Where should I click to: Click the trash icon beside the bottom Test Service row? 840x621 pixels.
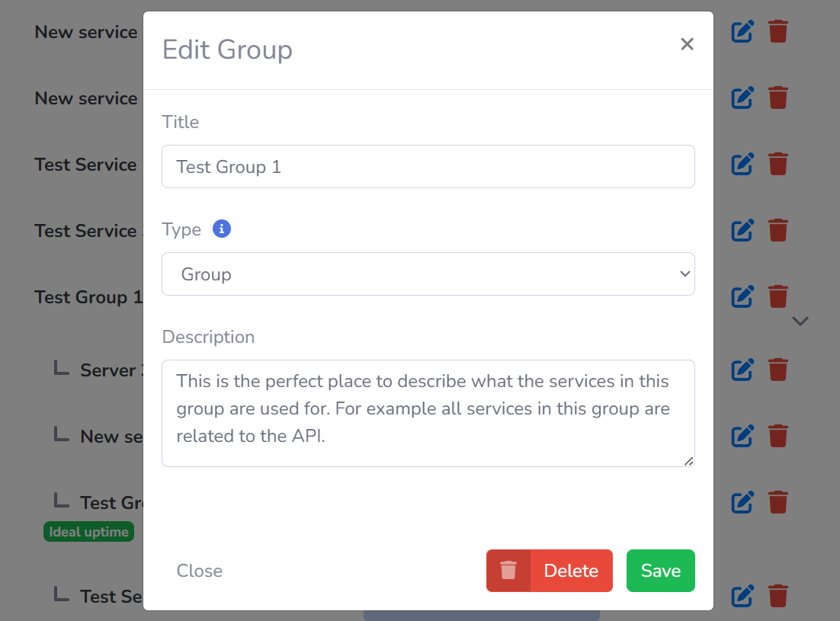(x=778, y=596)
